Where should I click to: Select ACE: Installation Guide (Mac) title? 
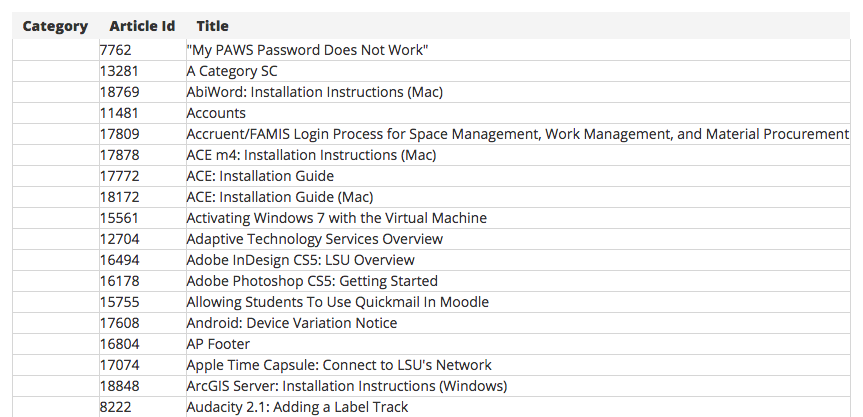[x=280, y=197]
